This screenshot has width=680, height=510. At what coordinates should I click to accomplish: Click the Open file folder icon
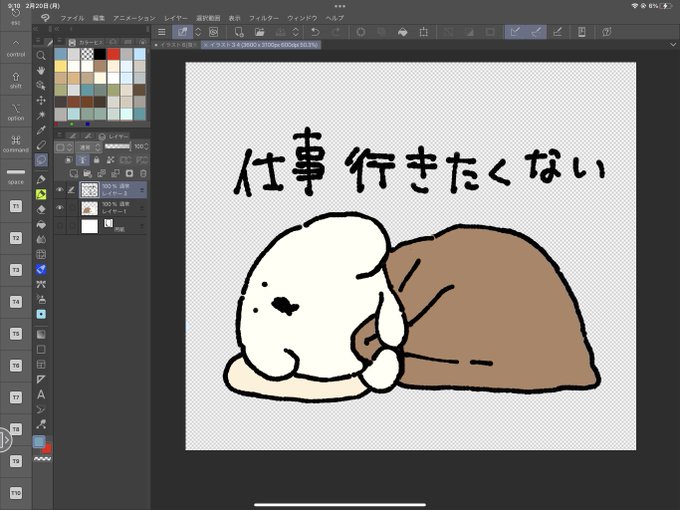click(259, 32)
